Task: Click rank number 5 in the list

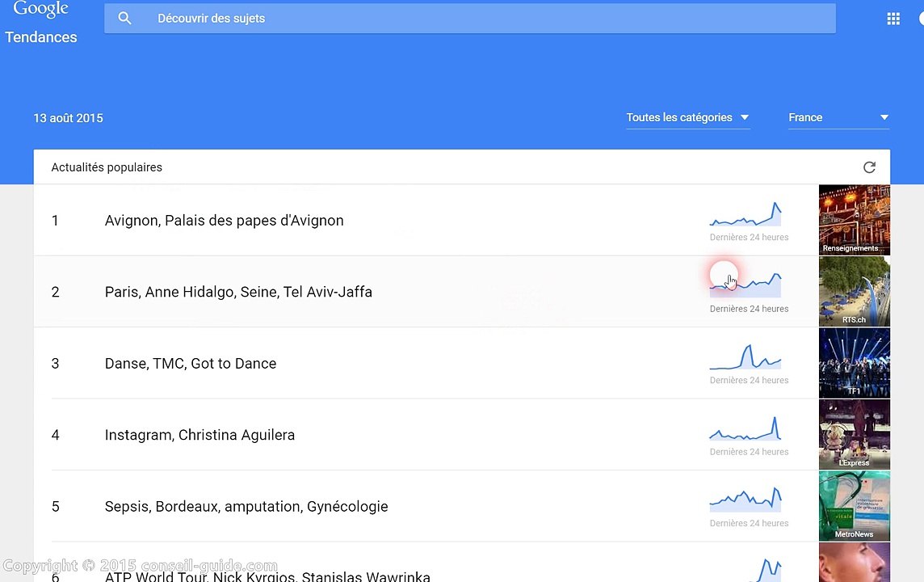Action: tap(56, 507)
